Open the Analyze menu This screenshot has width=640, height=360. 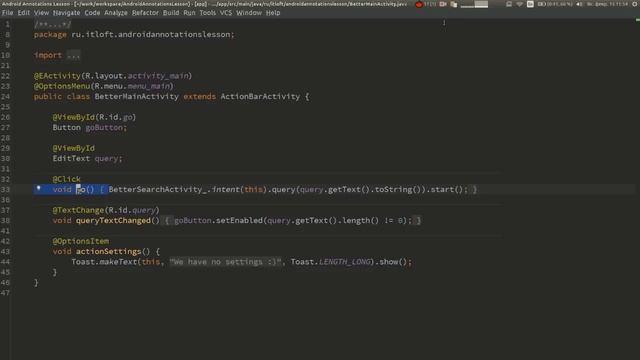click(116, 13)
